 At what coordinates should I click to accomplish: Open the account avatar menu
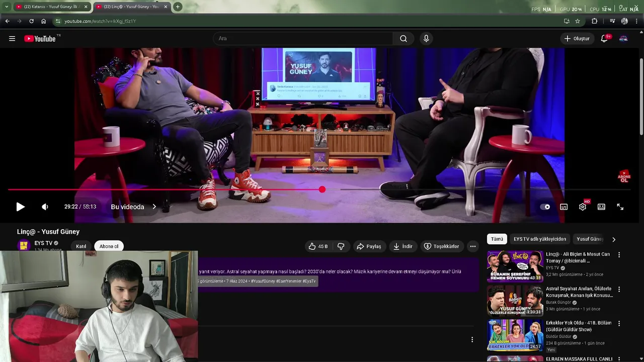[623, 39]
